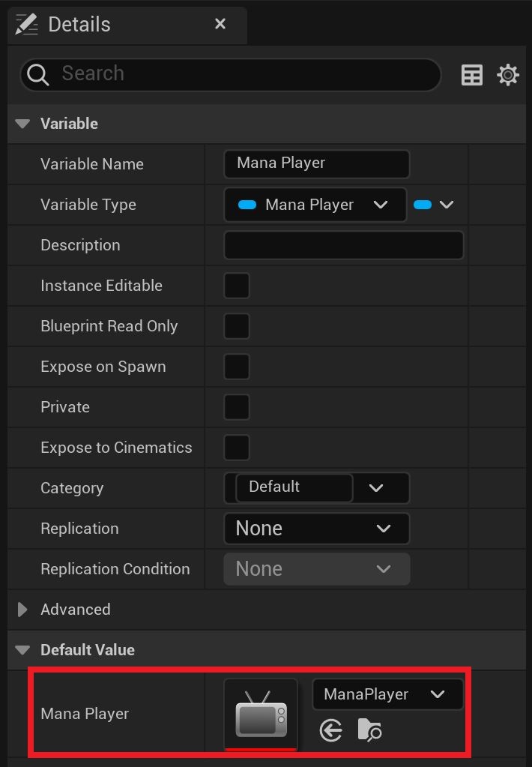Click the container type chevron beside the pin

coord(445,204)
